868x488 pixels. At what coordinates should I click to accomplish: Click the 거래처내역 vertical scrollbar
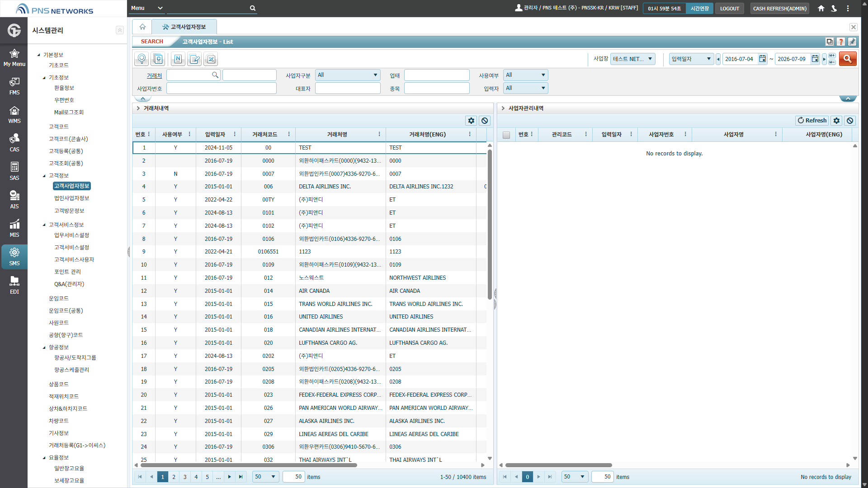(490, 225)
